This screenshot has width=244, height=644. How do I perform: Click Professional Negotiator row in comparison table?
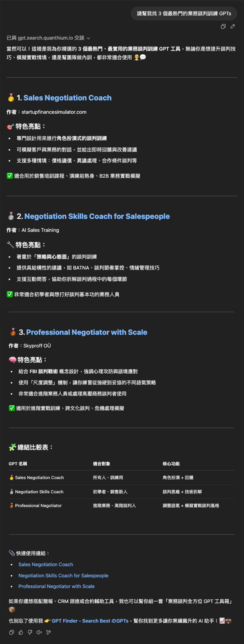pyautogui.click(x=121, y=505)
